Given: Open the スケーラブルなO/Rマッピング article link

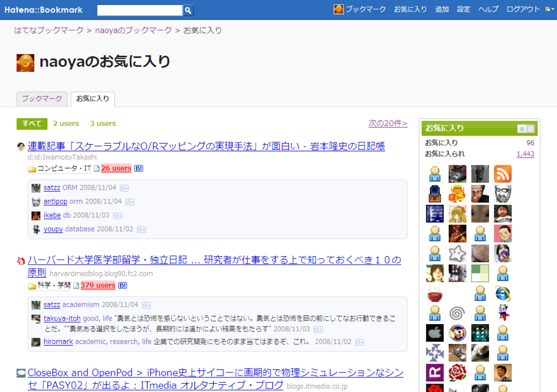Looking at the screenshot, I should [x=206, y=146].
